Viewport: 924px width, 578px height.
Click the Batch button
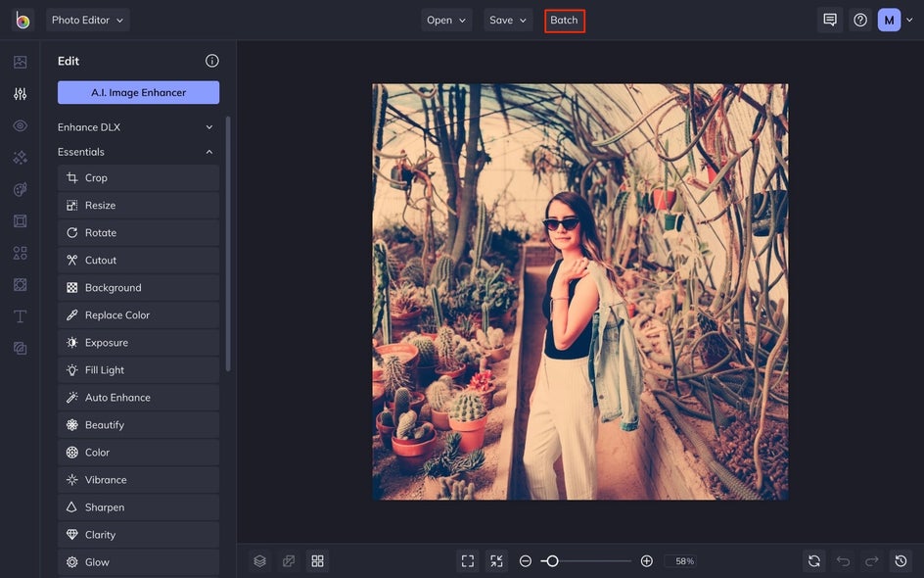(x=564, y=20)
